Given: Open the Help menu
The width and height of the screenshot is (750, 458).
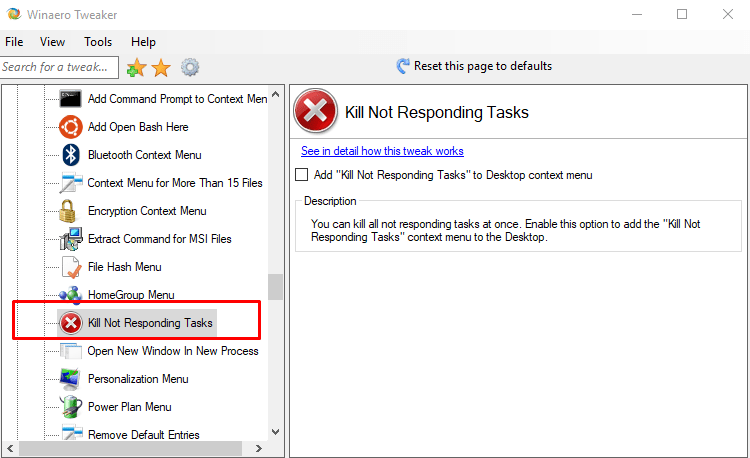Looking at the screenshot, I should coord(143,42).
